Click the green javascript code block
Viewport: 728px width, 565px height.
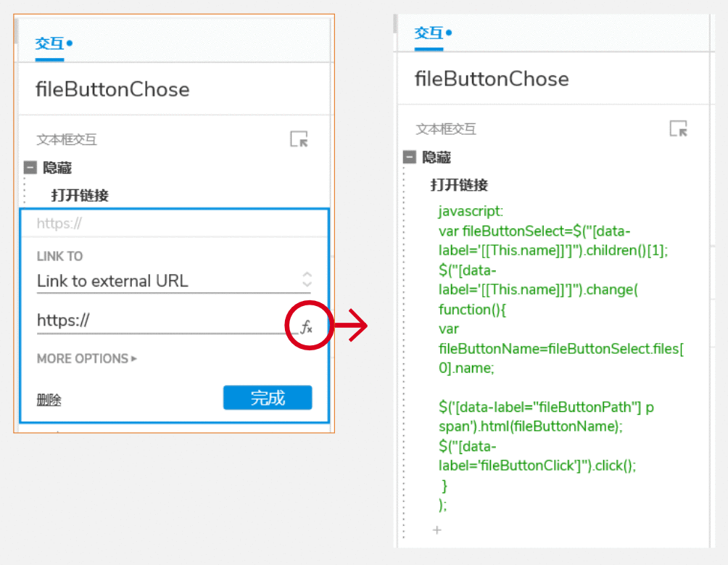coord(561,358)
